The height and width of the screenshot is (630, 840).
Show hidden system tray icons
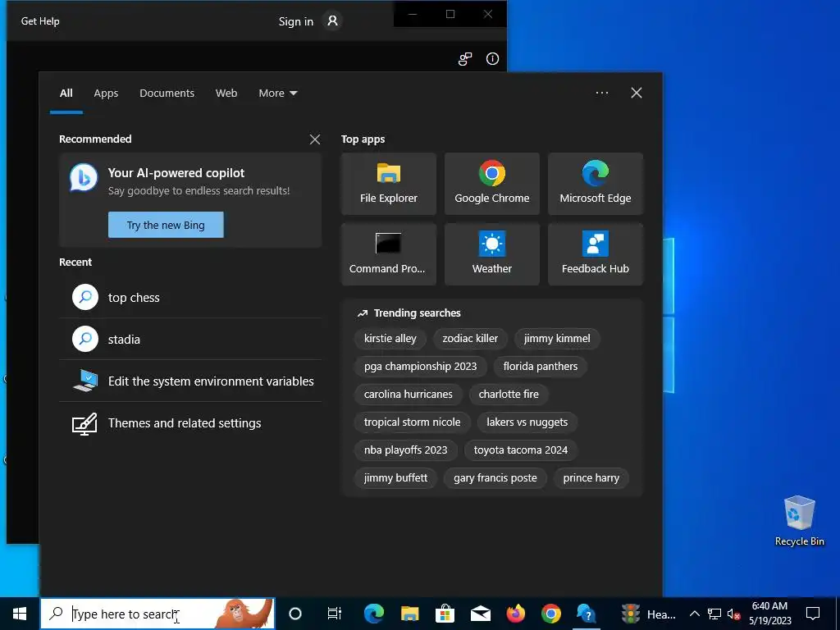click(x=694, y=614)
